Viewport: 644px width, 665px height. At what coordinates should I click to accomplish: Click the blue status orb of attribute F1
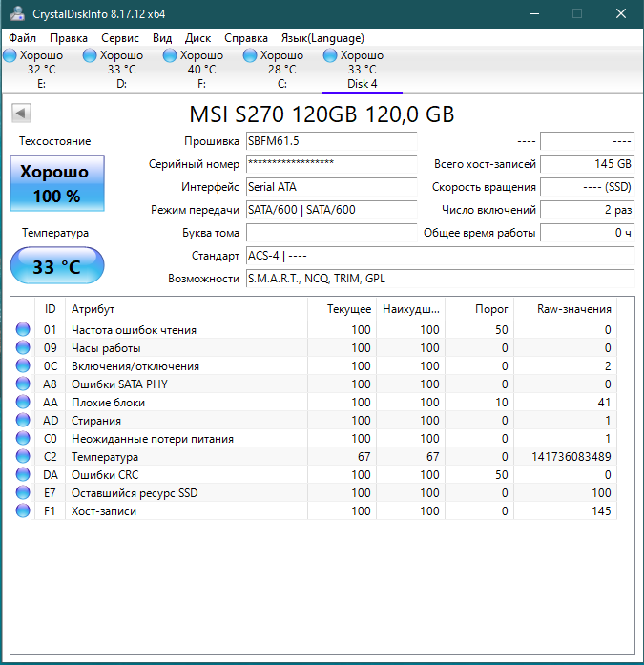pyautogui.click(x=23, y=511)
